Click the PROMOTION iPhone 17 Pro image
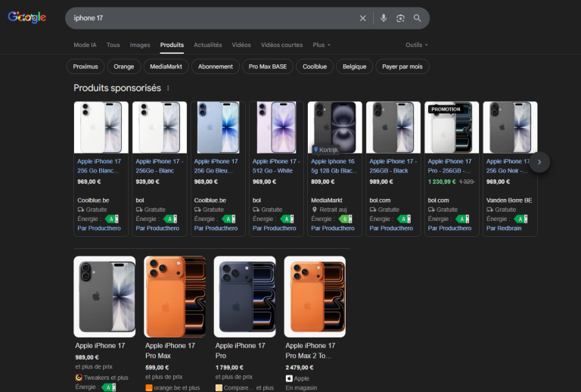 [x=452, y=129]
